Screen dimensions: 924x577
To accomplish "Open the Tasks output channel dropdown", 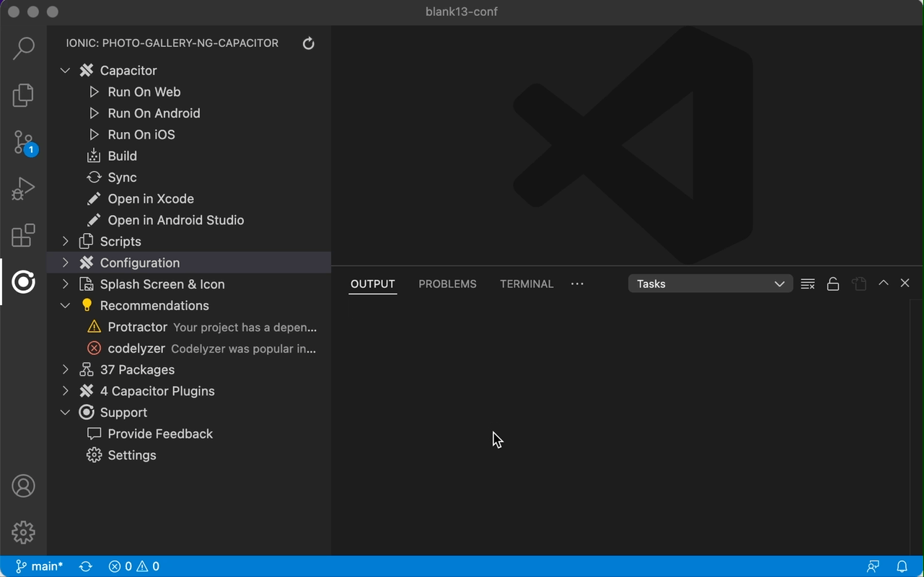I will (710, 284).
